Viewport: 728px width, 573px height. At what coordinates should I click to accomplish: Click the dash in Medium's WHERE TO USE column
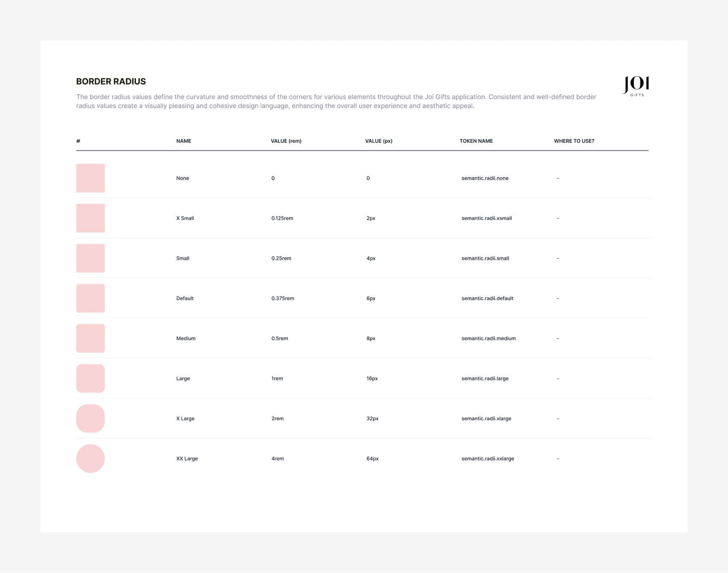557,338
